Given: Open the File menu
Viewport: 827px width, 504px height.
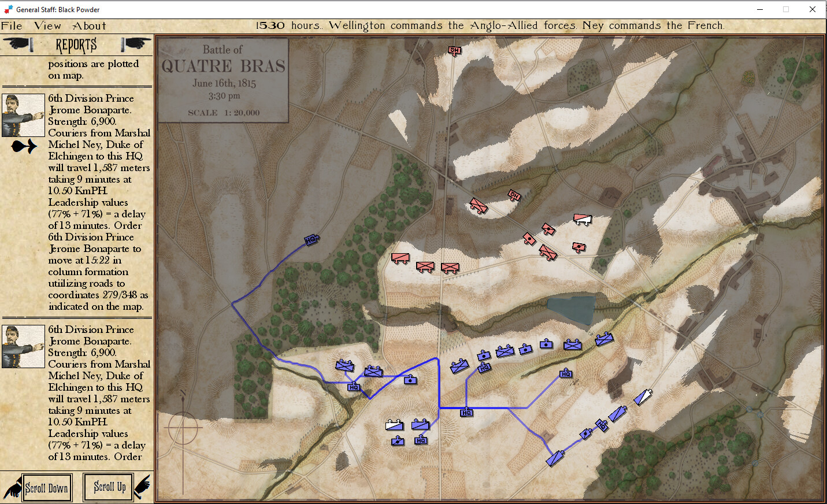Looking at the screenshot, I should 12,25.
